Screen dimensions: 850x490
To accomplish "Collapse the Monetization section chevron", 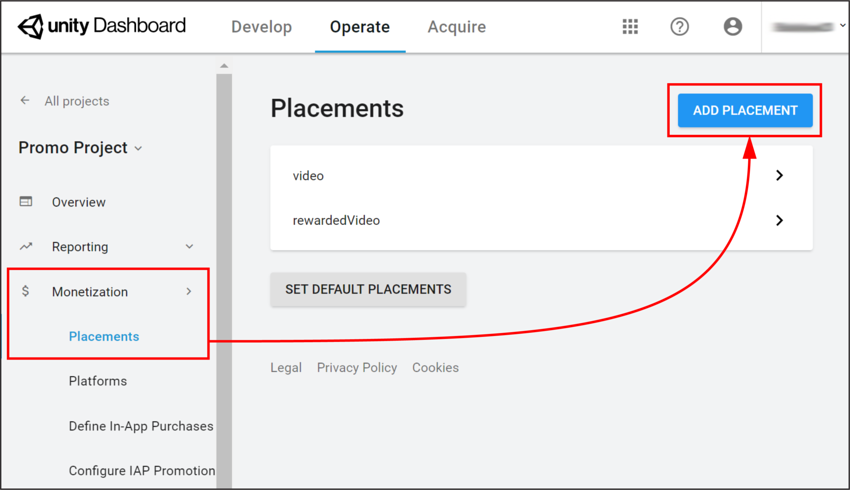I will tap(189, 292).
